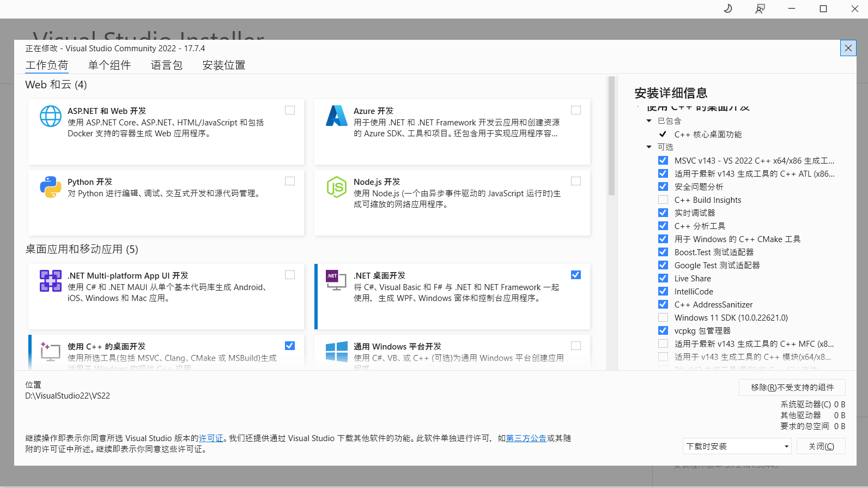Uncheck Boost.Test 测试适配器 component

(x=663, y=252)
